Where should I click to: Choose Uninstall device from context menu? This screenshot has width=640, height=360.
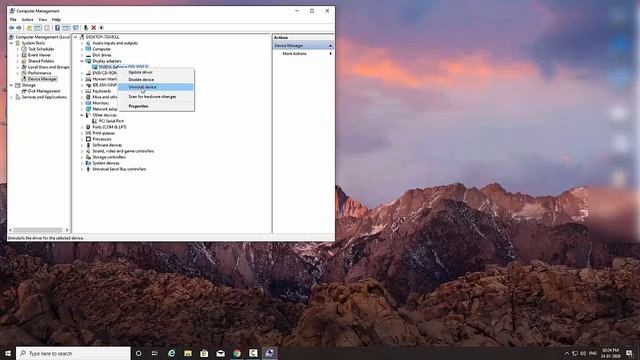(x=156, y=87)
